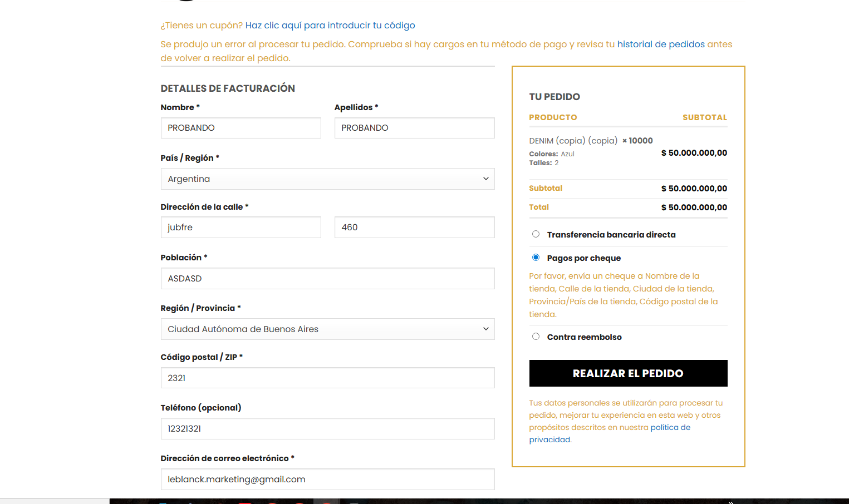Focus the Teléfono input field
Viewport: 849px width, 504px height.
click(327, 429)
